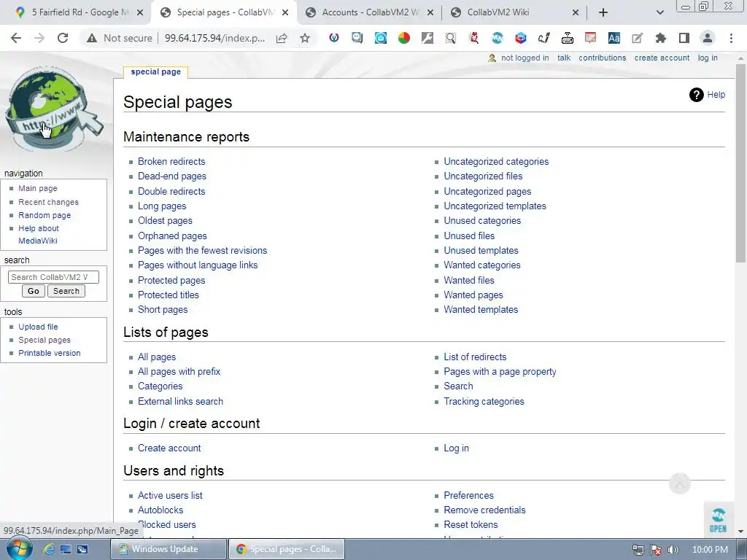
Task: Click the red-green-yellow pie chart extension
Action: point(404,38)
